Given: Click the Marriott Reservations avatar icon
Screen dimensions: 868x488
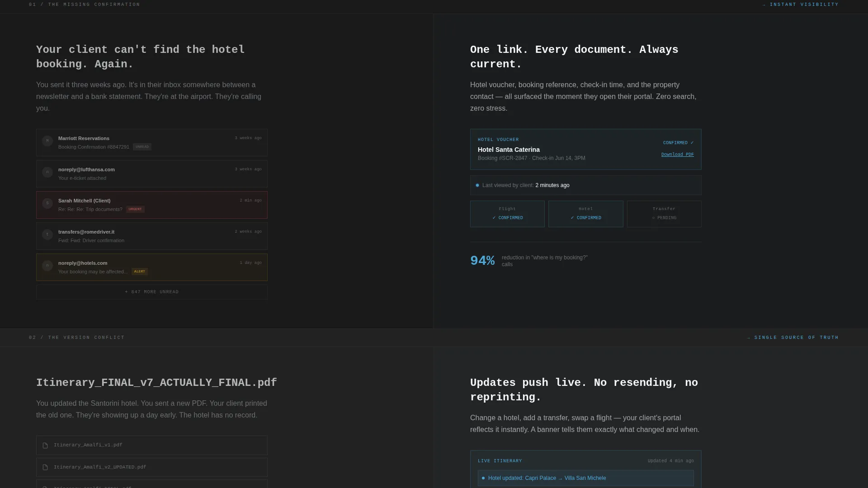Looking at the screenshot, I should pos(47,141).
